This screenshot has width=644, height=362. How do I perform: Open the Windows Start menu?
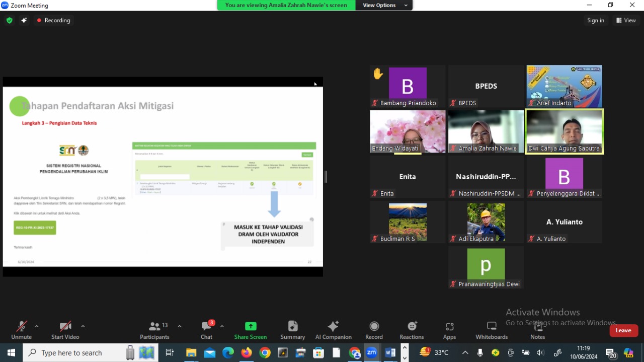coord(11,352)
